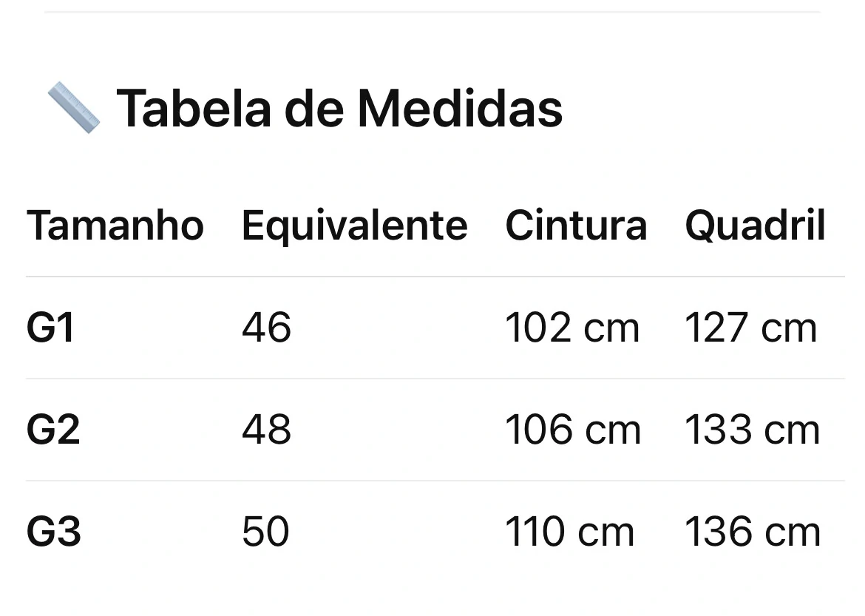Viewport: 865px width, 616px height.
Task: Click the ruler emoji icon
Action: click(74, 108)
